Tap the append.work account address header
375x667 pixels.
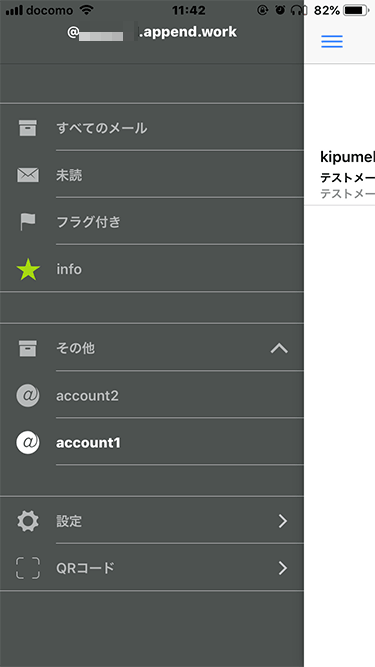click(152, 33)
